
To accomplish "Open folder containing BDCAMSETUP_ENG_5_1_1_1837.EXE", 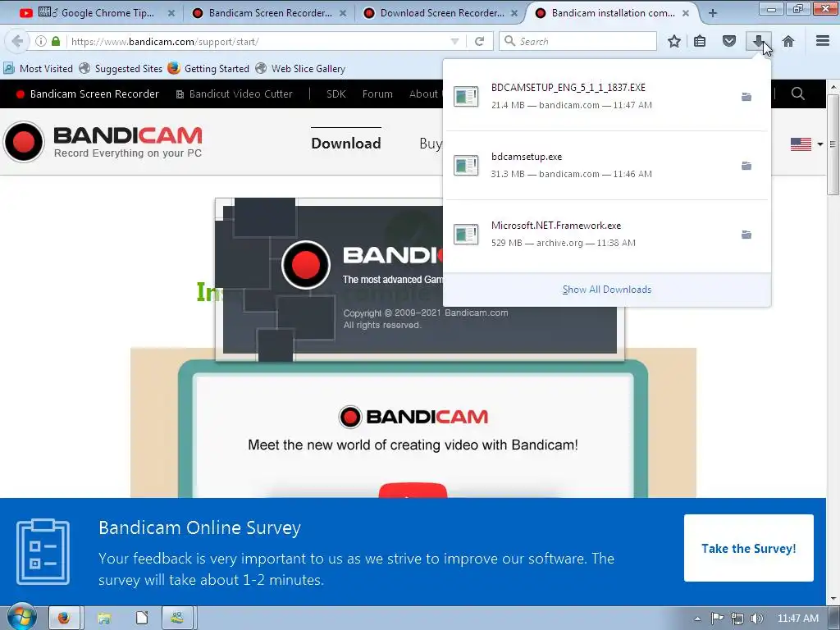I will coord(746,97).
